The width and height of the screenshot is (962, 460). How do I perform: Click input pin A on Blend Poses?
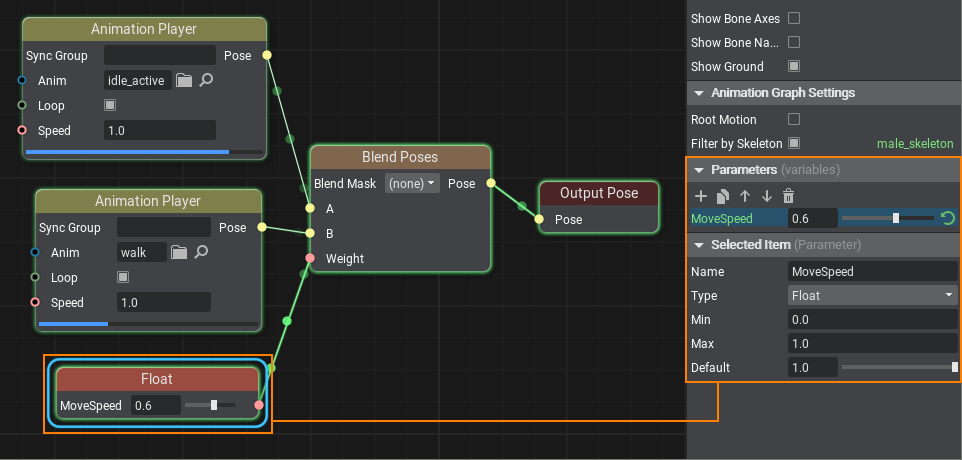[x=310, y=209]
